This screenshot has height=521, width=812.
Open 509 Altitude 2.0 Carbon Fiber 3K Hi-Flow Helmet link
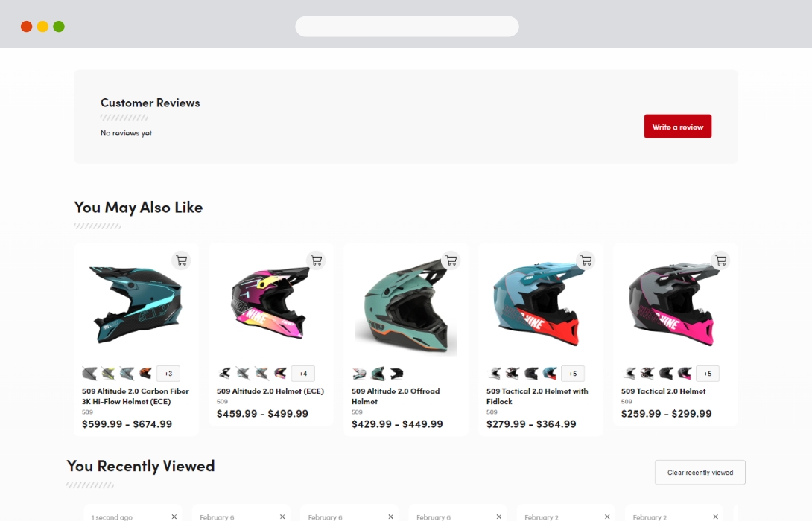(135, 396)
